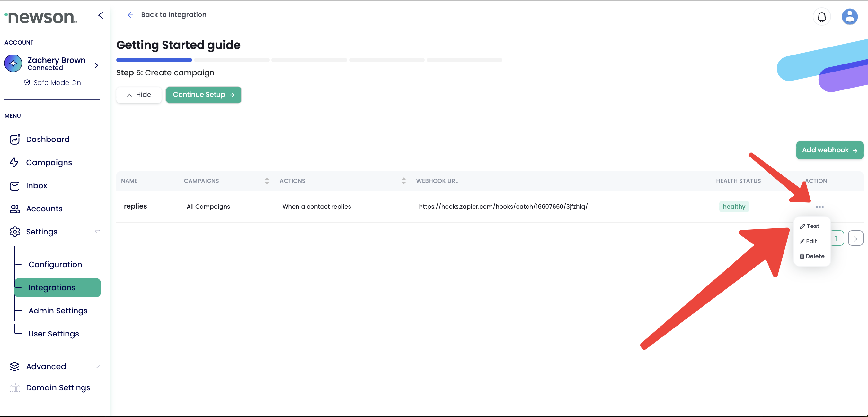The height and width of the screenshot is (417, 868).
Task: Click the Domain Settings building icon
Action: (14, 388)
